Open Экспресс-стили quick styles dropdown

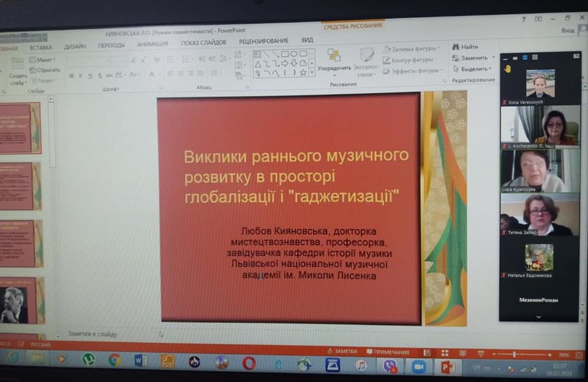pos(366,62)
